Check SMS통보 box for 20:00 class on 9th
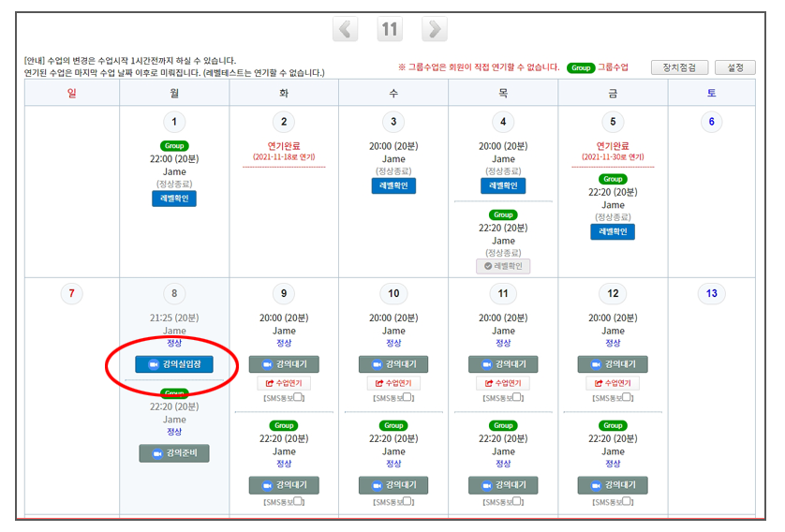Screen dimensions: 785x532 pyautogui.click(x=300, y=399)
